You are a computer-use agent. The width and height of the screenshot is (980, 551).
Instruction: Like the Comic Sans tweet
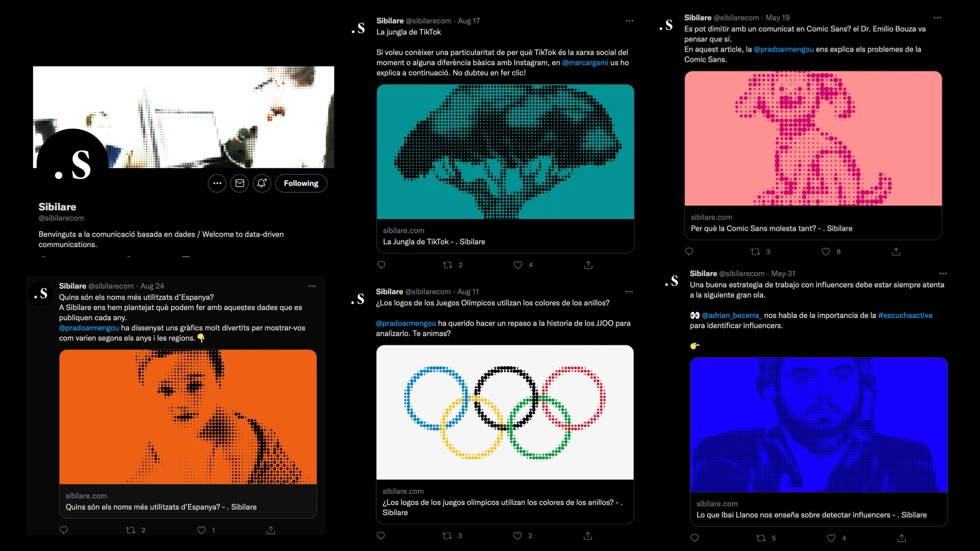coord(826,252)
